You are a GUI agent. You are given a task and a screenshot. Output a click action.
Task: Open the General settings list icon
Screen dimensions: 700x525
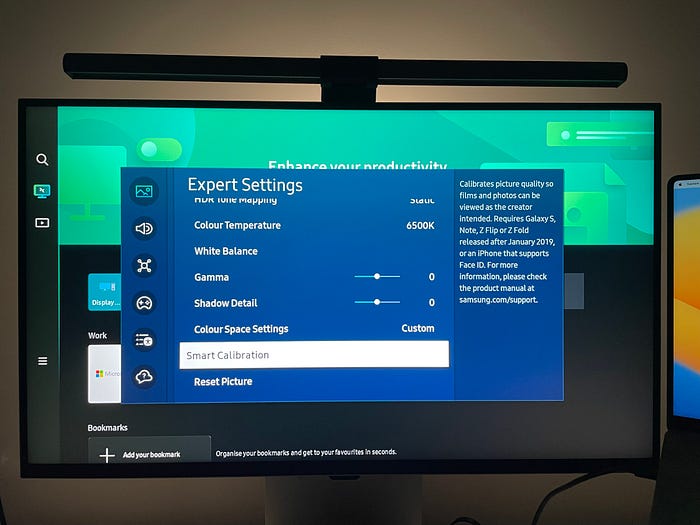point(144,340)
